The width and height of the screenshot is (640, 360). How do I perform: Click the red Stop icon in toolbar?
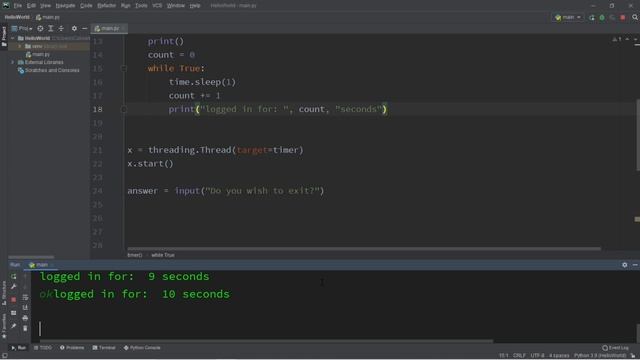click(x=623, y=18)
